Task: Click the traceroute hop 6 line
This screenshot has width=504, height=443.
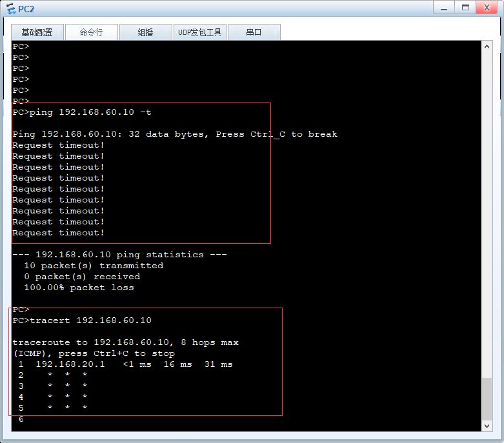Action: [x=21, y=419]
